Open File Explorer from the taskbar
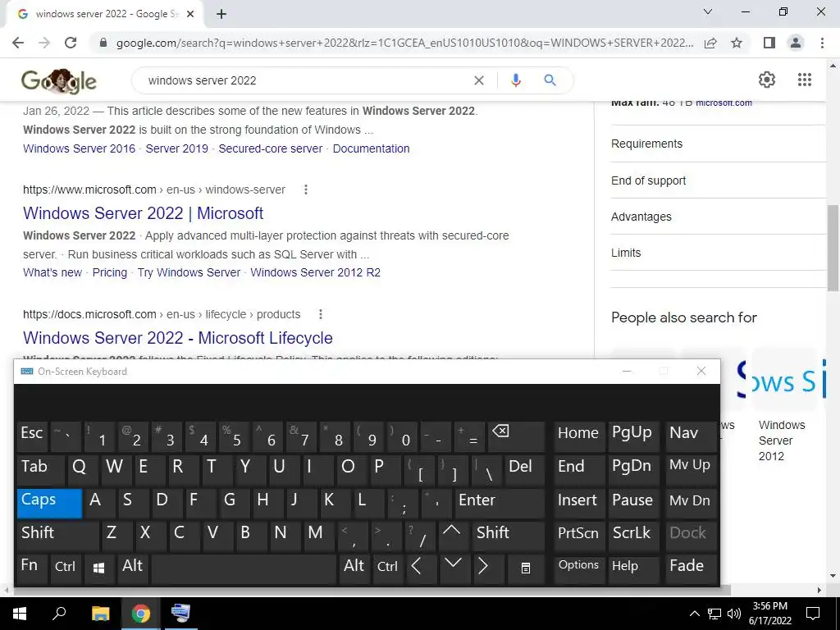This screenshot has height=630, width=840. [x=100, y=614]
